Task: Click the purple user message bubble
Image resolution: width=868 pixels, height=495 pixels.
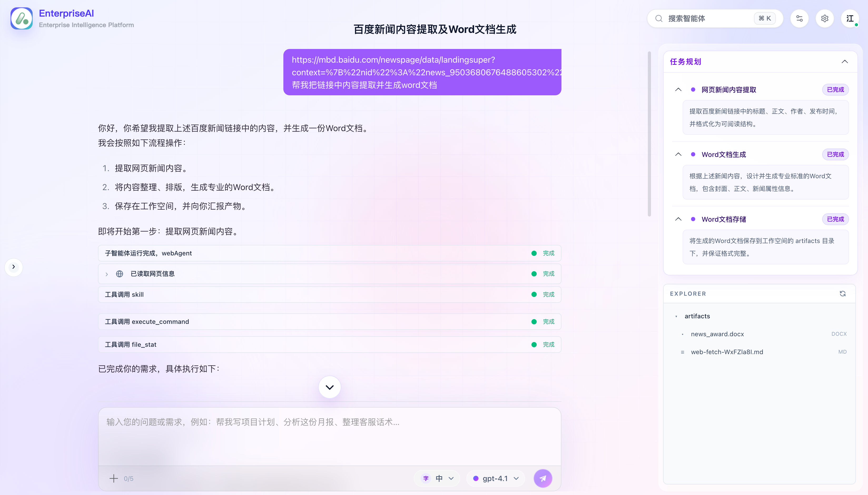Action: click(x=422, y=72)
